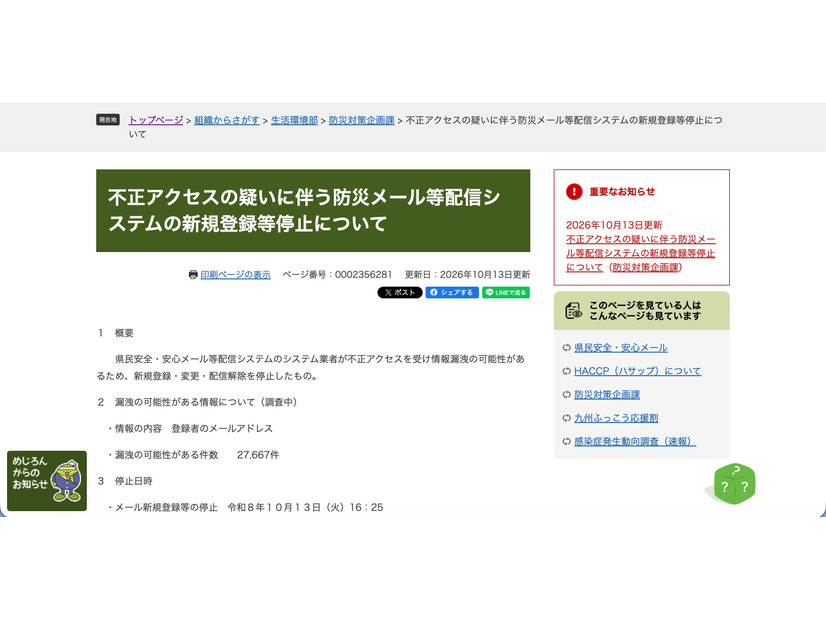Click the printer icon beside 印刷ページの表示
This screenshot has width=826, height=620.
pos(193,274)
